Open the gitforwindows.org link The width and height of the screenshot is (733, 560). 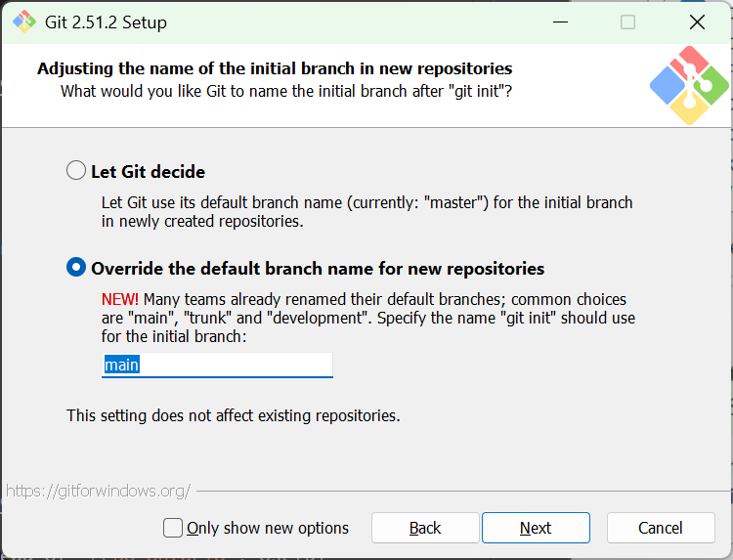(x=98, y=491)
